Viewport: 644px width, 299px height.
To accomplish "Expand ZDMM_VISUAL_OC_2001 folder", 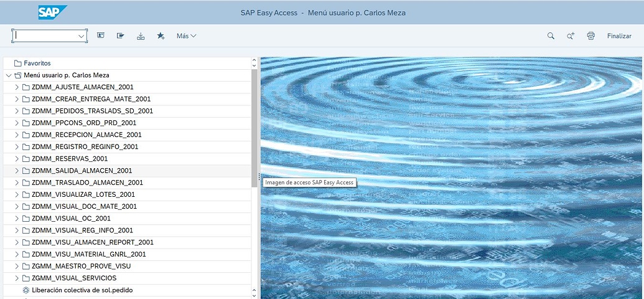I will [x=17, y=219].
